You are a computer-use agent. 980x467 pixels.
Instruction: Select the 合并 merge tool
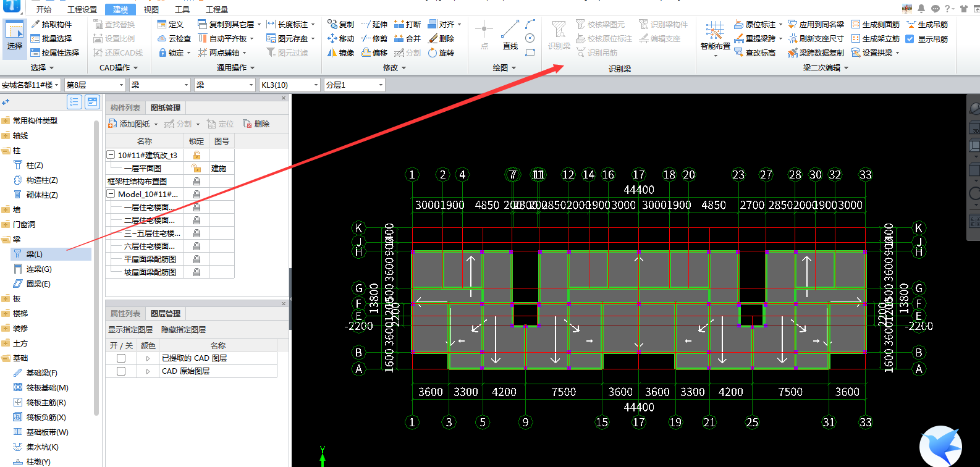pyautogui.click(x=407, y=38)
